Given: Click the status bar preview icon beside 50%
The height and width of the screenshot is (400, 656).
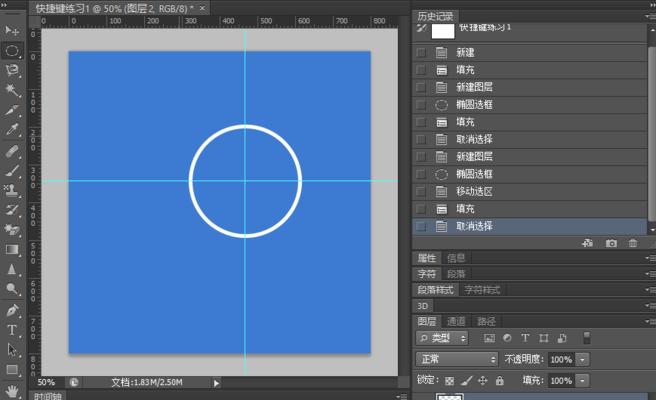Looking at the screenshot, I should (74, 382).
